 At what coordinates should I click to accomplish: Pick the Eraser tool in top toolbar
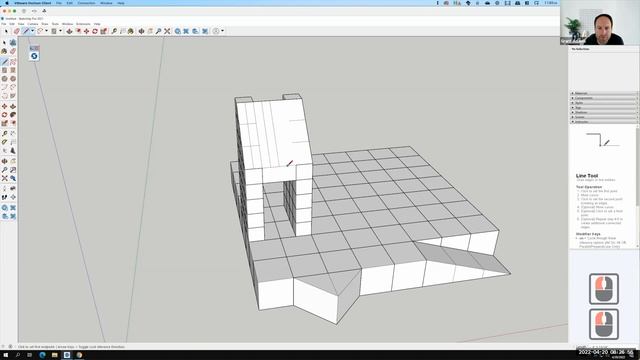coord(17,31)
